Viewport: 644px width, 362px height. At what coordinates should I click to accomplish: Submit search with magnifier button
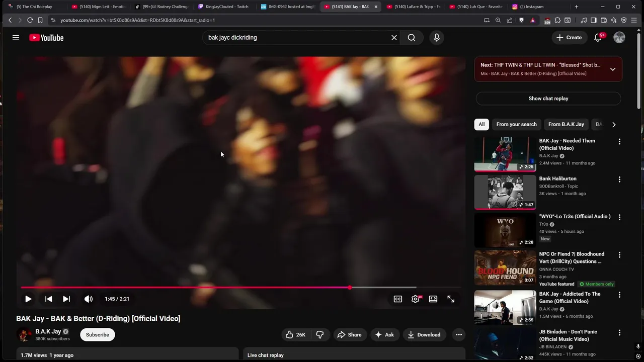point(412,38)
